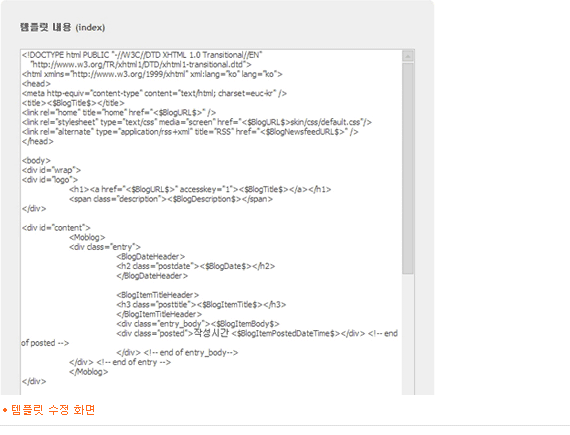
Task: Click the stylesheet link line with default.css
Action: pos(197,122)
